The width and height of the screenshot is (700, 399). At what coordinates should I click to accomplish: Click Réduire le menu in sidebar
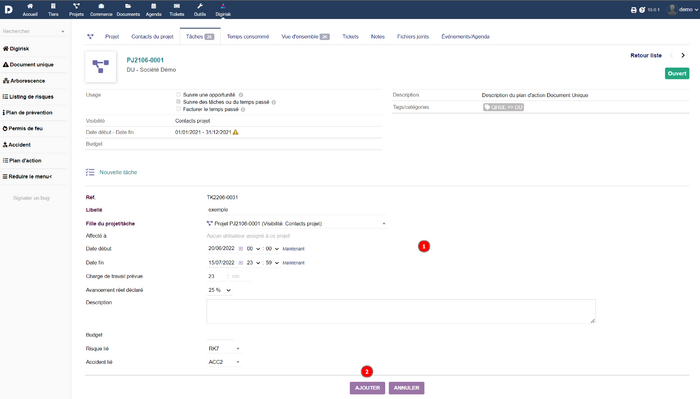tap(27, 177)
